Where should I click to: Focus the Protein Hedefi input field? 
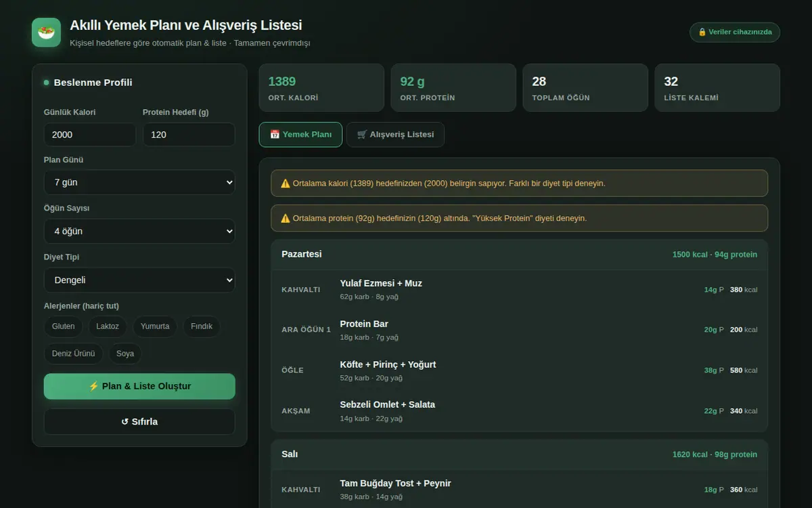coord(189,134)
